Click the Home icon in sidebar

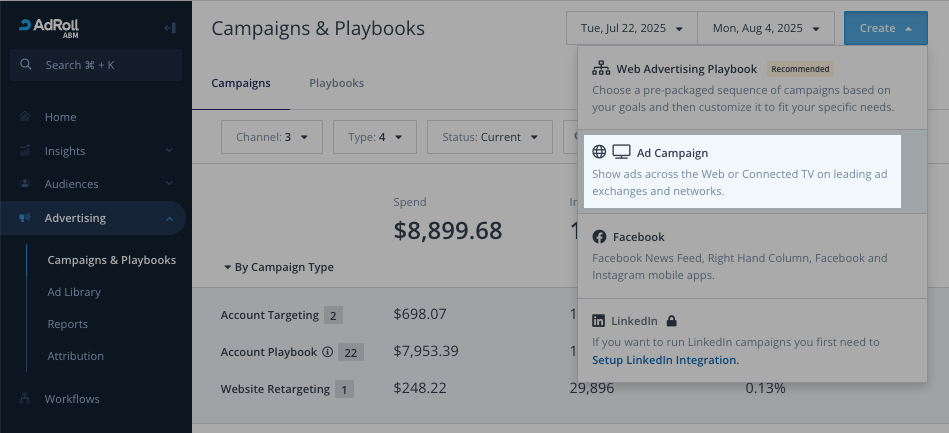point(24,117)
